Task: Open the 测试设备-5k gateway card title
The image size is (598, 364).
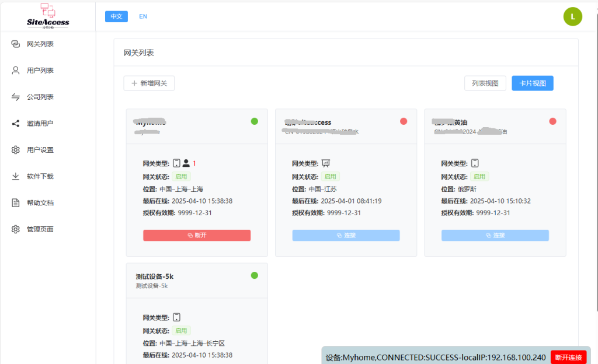Action: (x=155, y=276)
